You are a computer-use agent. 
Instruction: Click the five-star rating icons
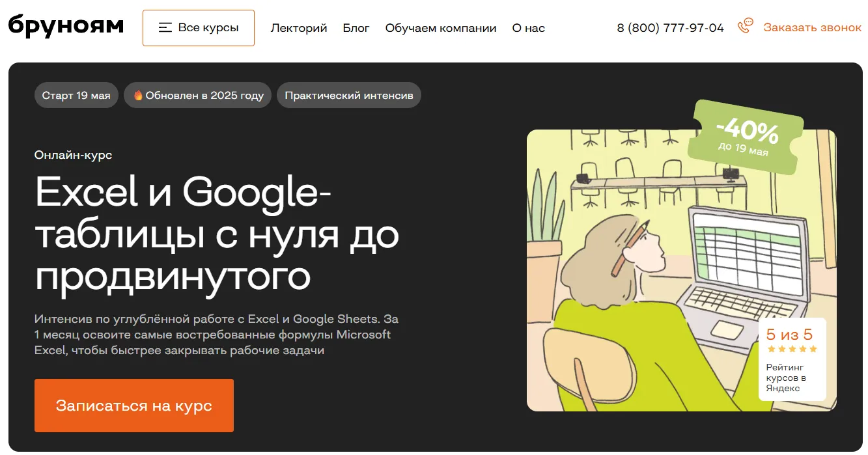tap(792, 350)
